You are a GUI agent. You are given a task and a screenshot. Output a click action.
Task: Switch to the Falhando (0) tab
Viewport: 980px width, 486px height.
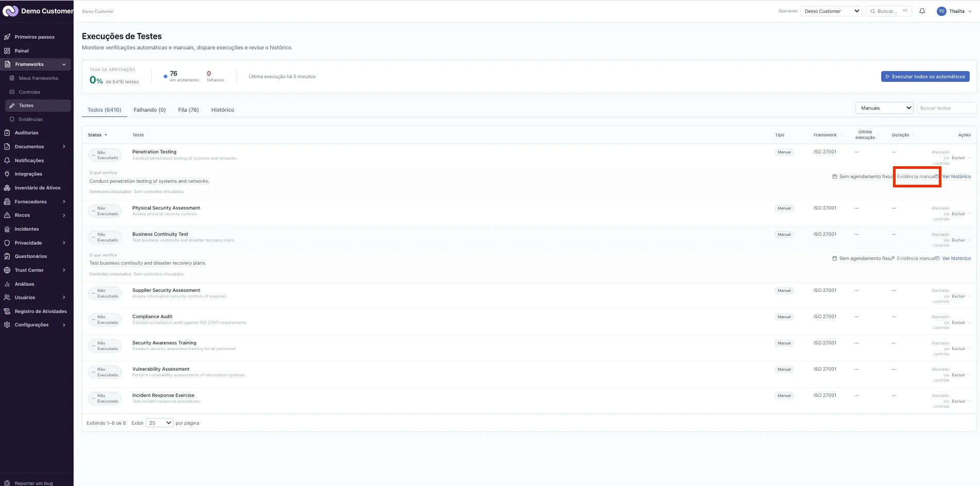point(150,110)
